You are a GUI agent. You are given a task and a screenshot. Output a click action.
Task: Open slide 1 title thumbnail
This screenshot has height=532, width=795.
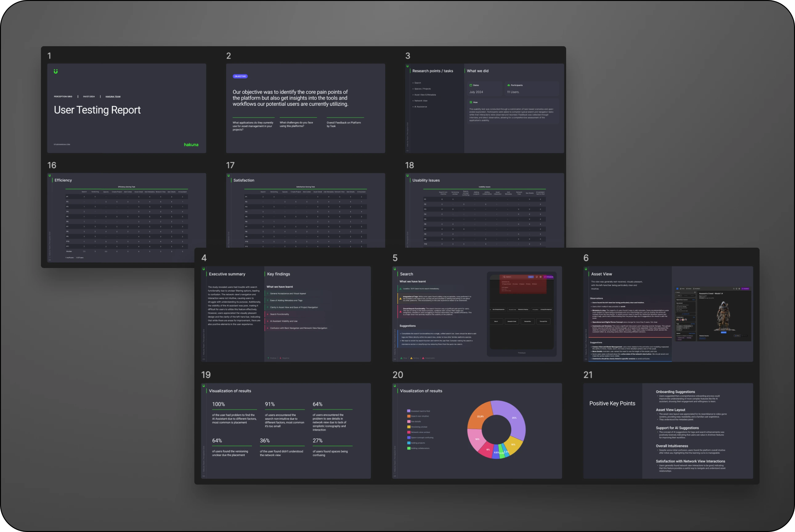click(x=127, y=108)
